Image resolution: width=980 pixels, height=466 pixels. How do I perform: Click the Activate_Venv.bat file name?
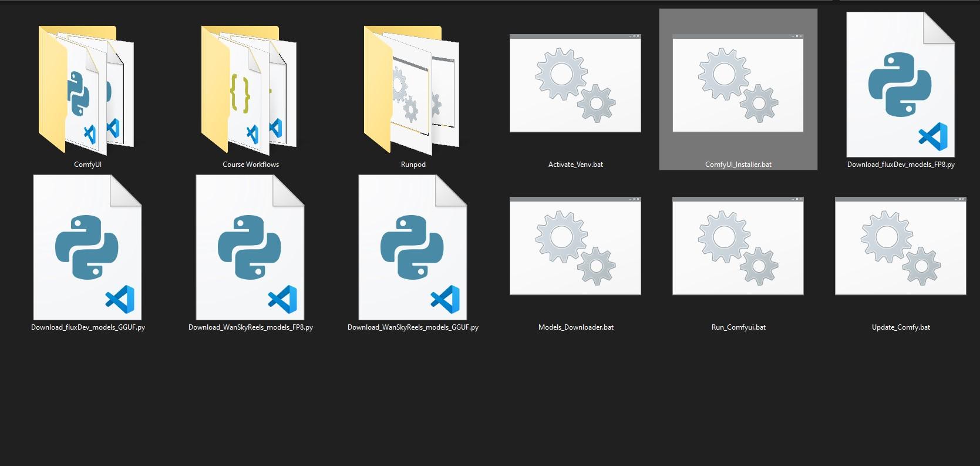[575, 165]
